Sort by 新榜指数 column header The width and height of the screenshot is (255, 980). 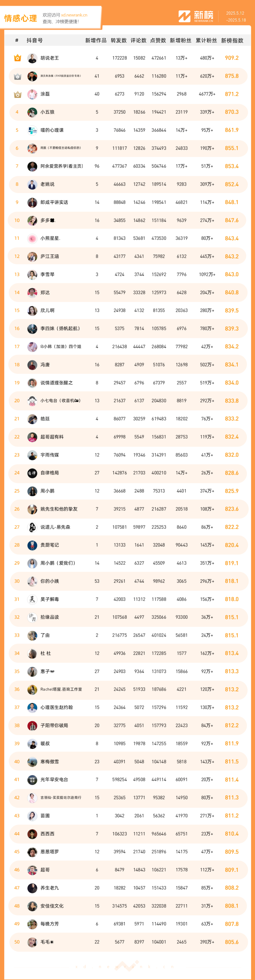(232, 40)
